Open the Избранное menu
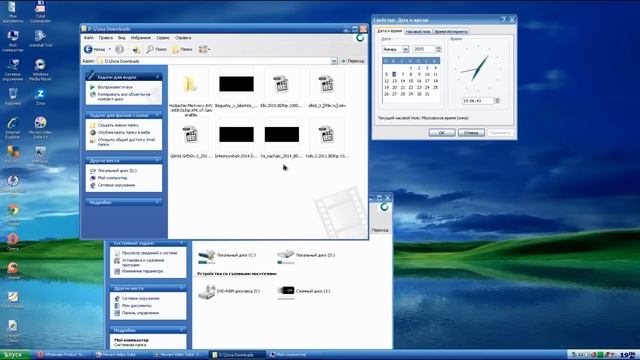 [x=140, y=38]
